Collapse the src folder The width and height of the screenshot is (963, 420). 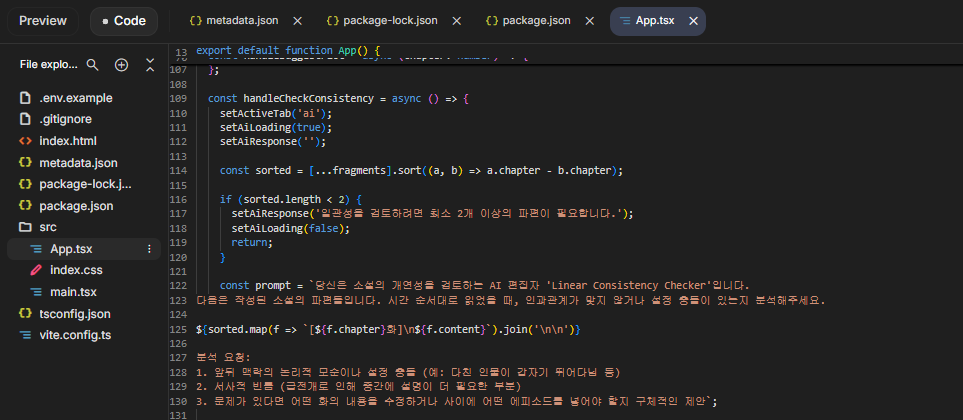84,227
